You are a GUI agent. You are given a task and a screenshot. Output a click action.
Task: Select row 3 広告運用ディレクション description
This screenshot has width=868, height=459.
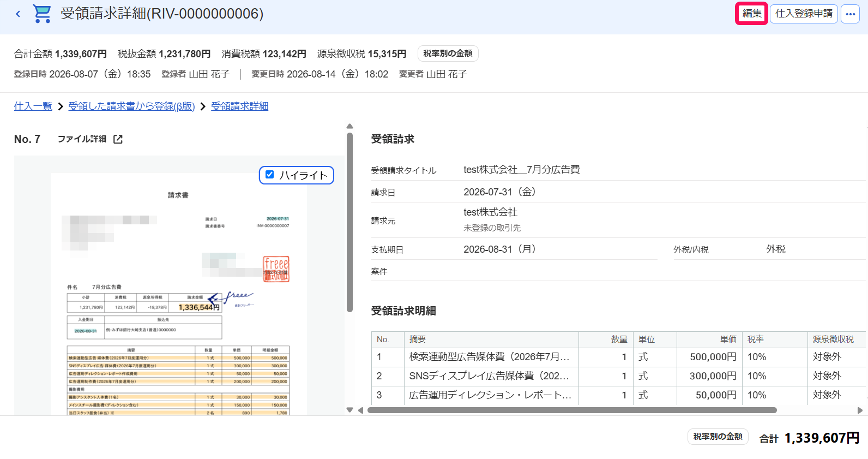coord(490,395)
